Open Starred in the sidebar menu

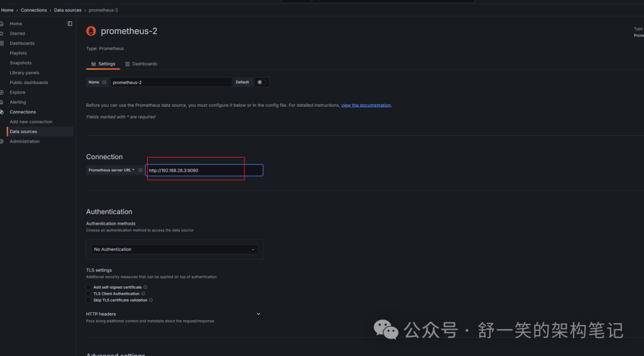17,33
